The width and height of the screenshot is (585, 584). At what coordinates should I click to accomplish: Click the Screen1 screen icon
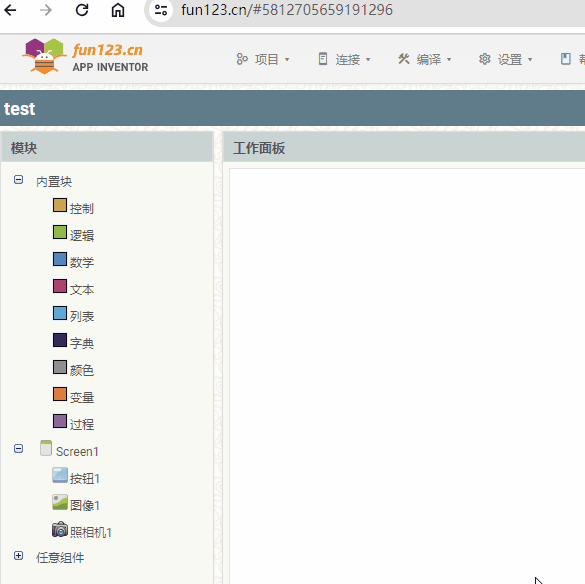click(46, 448)
